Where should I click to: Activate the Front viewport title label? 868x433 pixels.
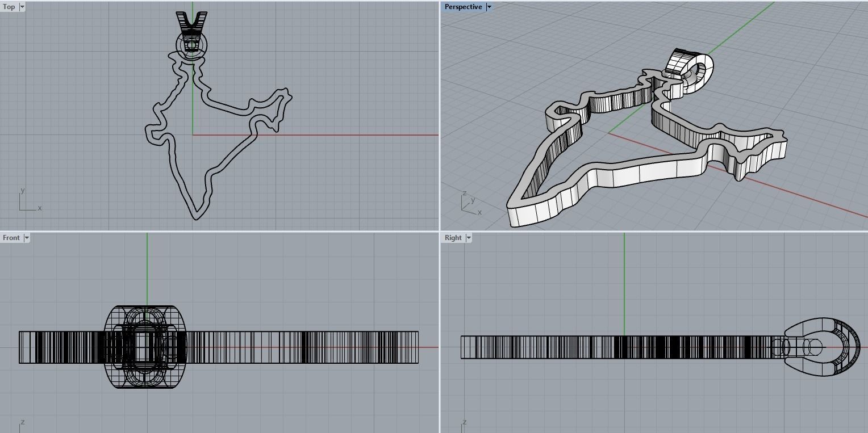(11, 238)
